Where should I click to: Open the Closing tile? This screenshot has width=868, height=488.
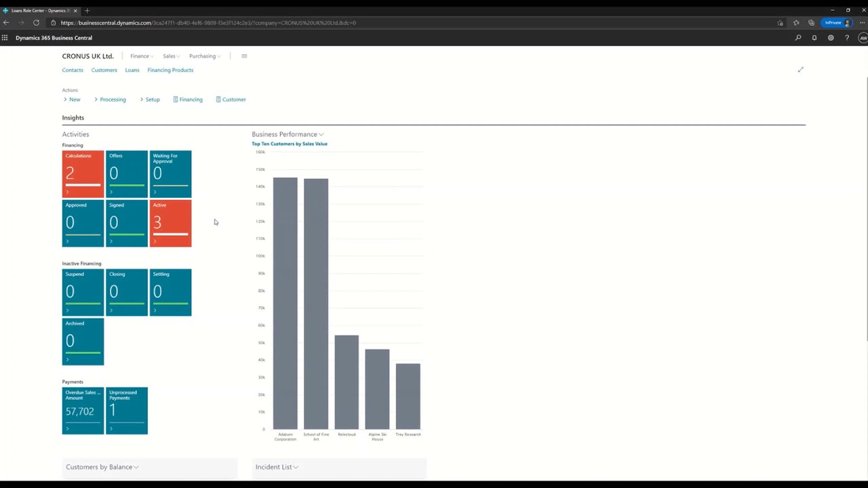(x=127, y=292)
